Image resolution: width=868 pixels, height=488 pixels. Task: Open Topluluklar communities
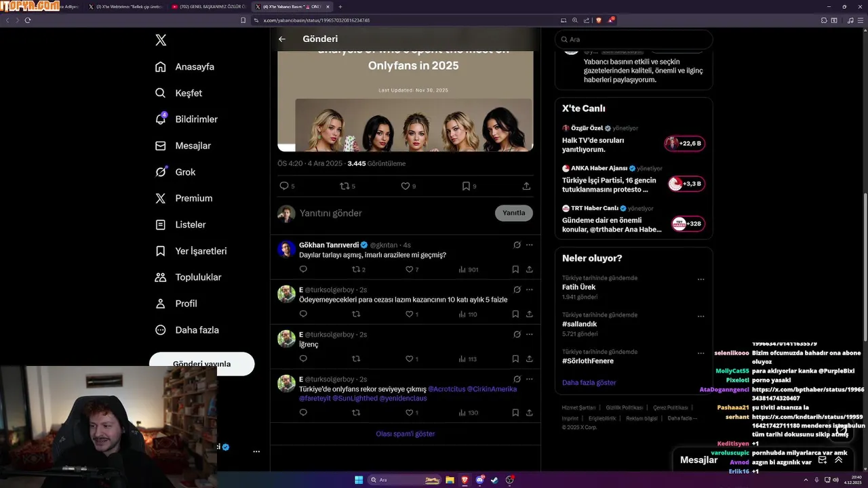click(189, 277)
